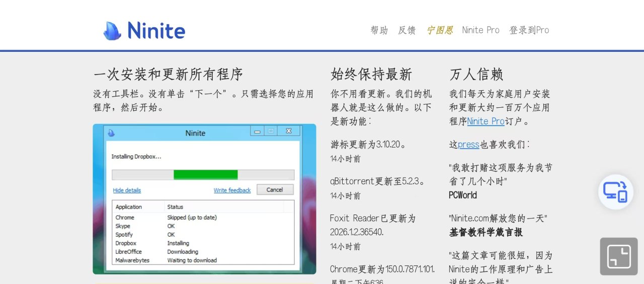Click news item 游标更新为3.10.20
Viewport: 644px width, 284px height.
tap(368, 145)
